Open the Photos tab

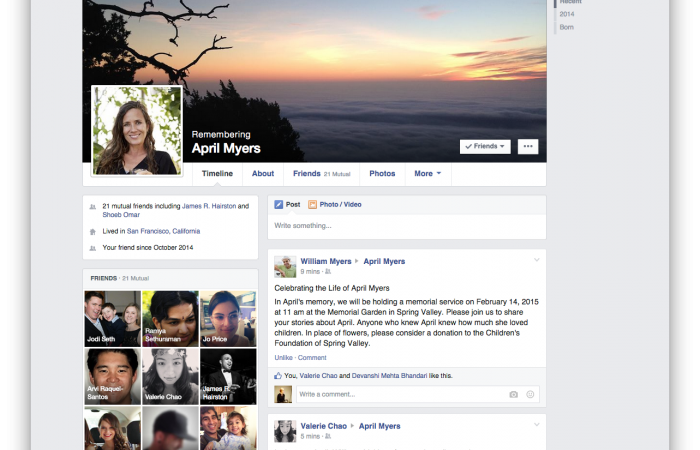coord(382,174)
